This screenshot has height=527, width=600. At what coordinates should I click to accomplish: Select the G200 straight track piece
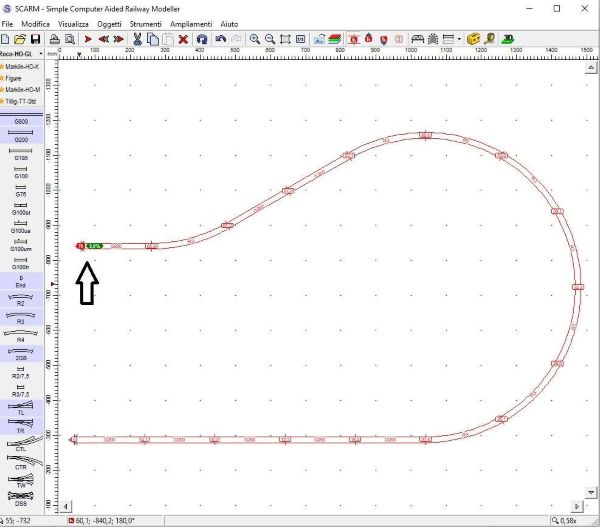coord(21,136)
